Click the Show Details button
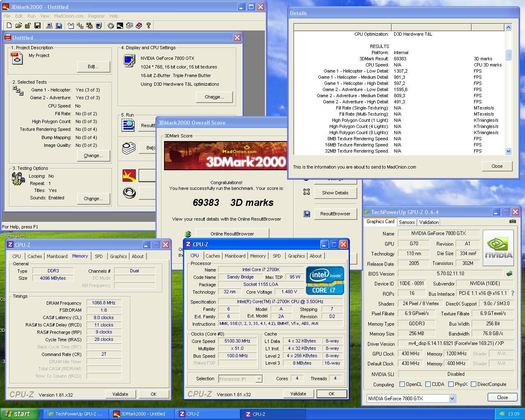525x420 pixels. pos(335,193)
